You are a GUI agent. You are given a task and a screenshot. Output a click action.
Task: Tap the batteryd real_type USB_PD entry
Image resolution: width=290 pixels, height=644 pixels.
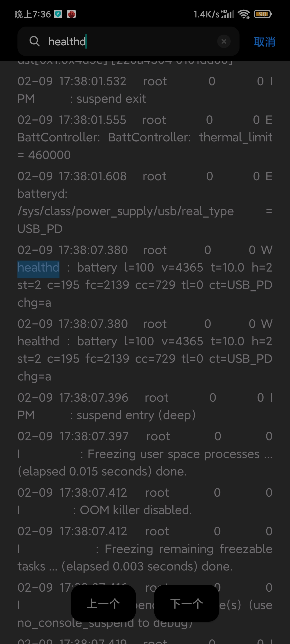(145, 203)
